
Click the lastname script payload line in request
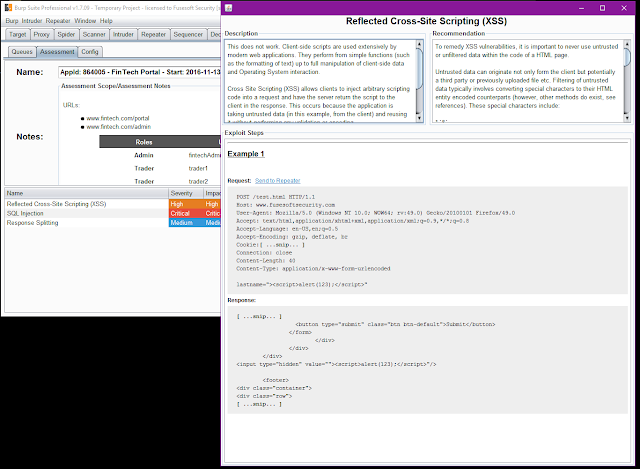point(302,285)
